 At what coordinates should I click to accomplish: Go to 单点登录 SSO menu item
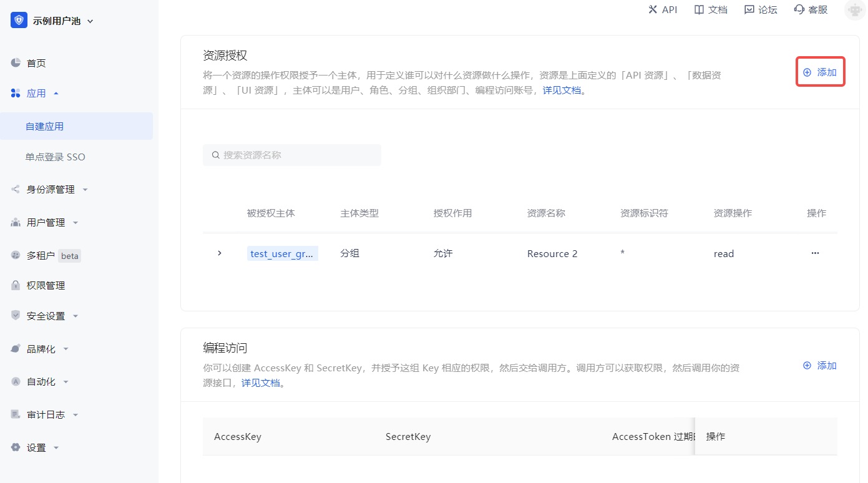click(55, 157)
